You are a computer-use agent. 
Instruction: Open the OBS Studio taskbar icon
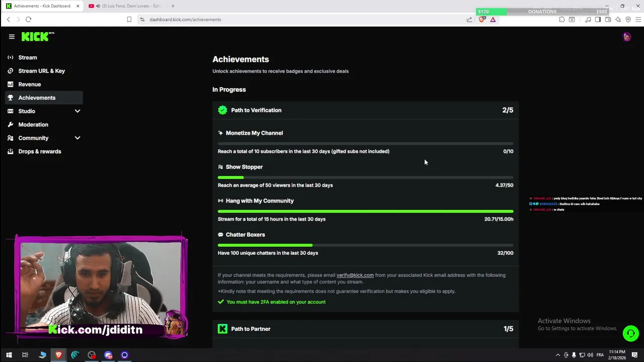pyautogui.click(x=92, y=355)
